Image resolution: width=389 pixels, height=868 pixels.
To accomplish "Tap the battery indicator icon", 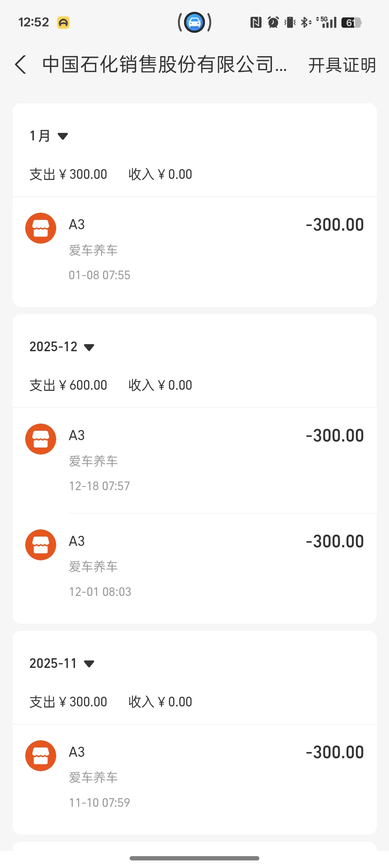I will pos(351,23).
